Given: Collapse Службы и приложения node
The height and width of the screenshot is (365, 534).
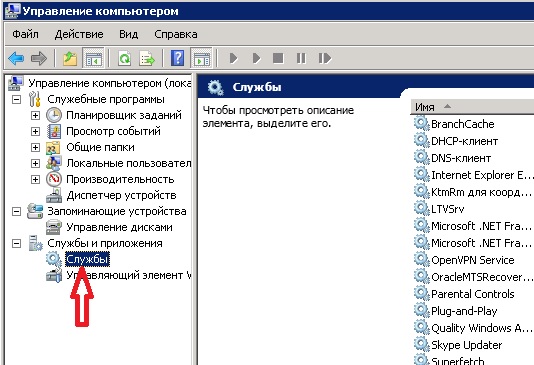Looking at the screenshot, I should coord(16,243).
